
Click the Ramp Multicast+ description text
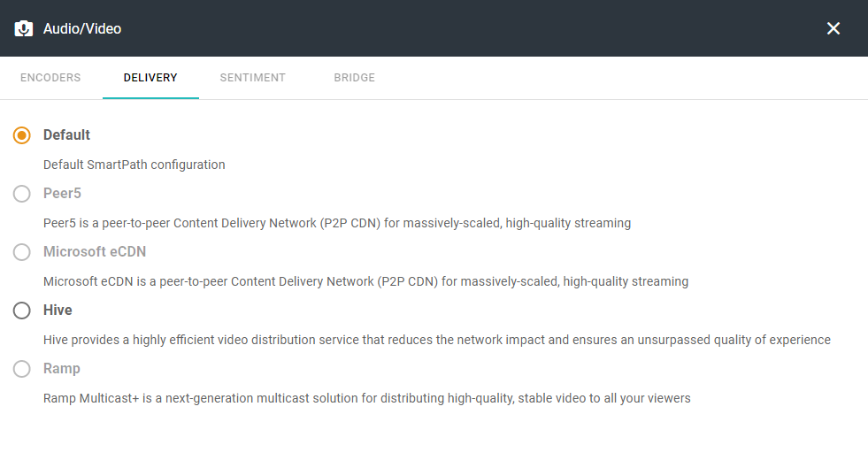366,398
